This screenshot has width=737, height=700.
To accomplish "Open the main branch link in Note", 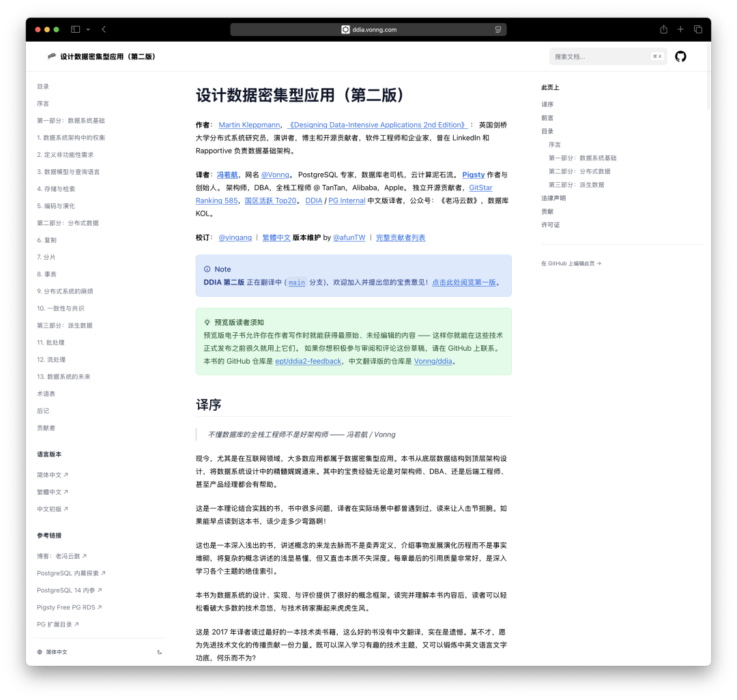I will pos(297,282).
